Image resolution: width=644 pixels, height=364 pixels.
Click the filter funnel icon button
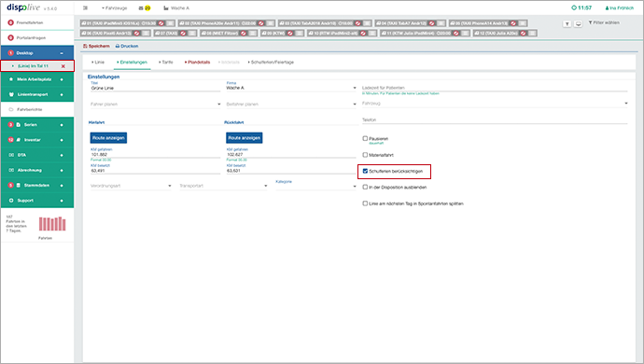tap(567, 24)
